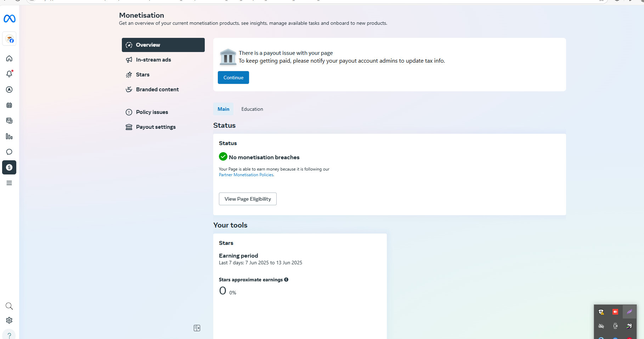Go to Home in left rail

coord(9,58)
